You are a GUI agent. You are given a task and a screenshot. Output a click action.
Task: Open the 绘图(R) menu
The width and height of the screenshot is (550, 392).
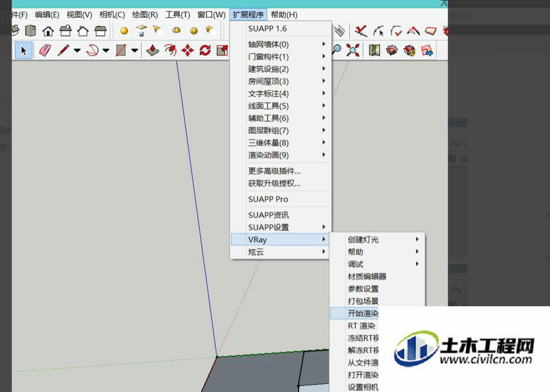point(145,15)
